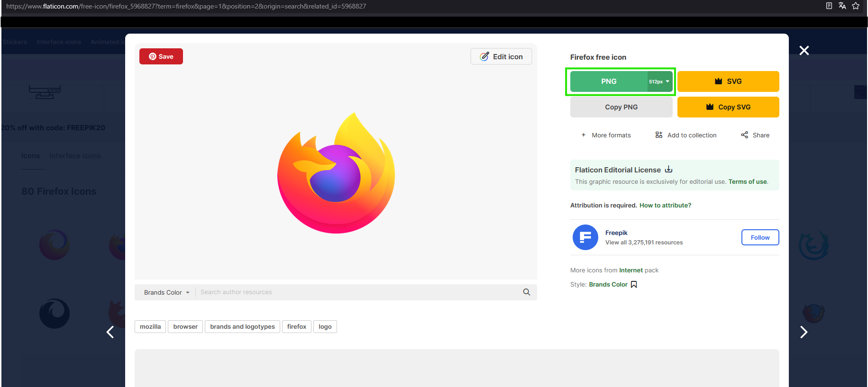Close the icon detail modal
The width and height of the screenshot is (868, 387).
pyautogui.click(x=804, y=50)
